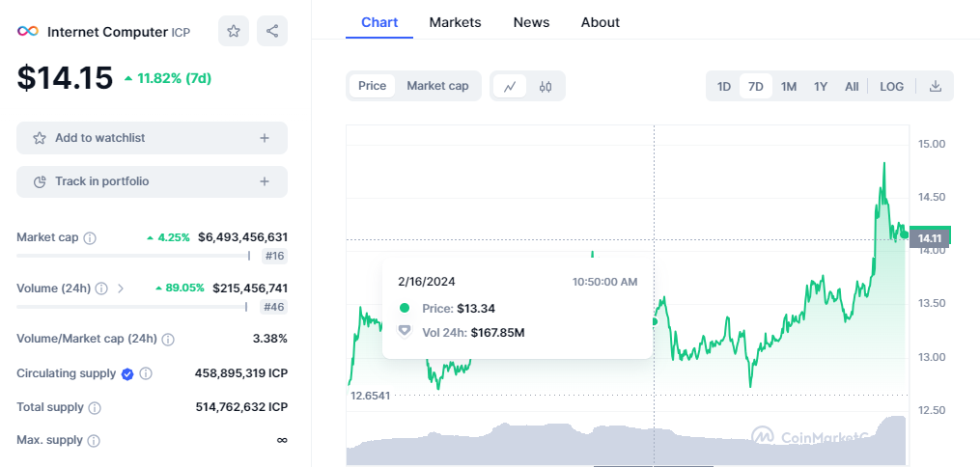Viewport: 980px width, 467px height.
Task: Click the 10:50:00 AM tooltip time
Action: tap(605, 282)
